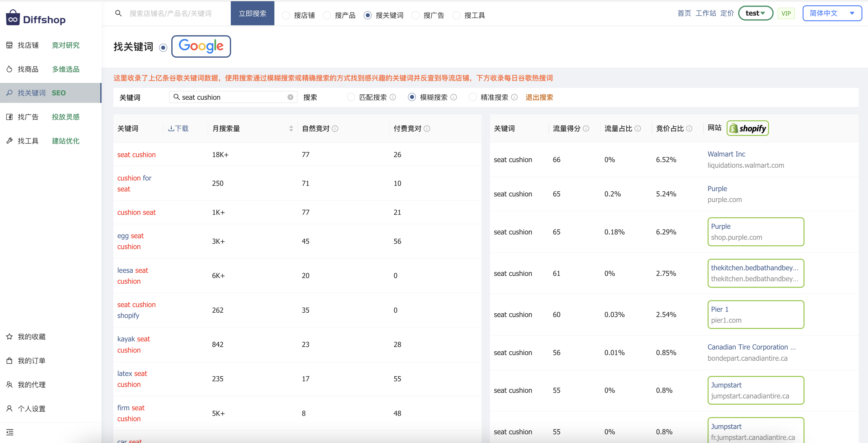Select the 搜广告 radio option
The width and height of the screenshot is (868, 443).
coord(415,15)
